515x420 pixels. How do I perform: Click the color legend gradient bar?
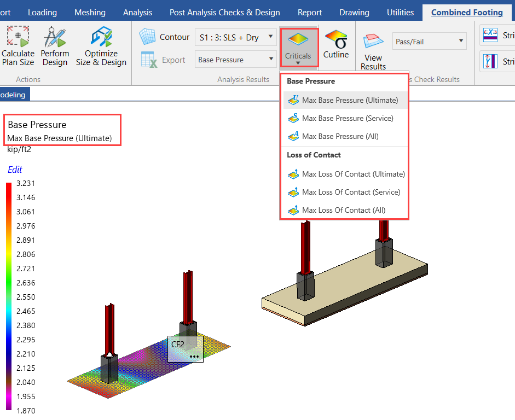9,296
